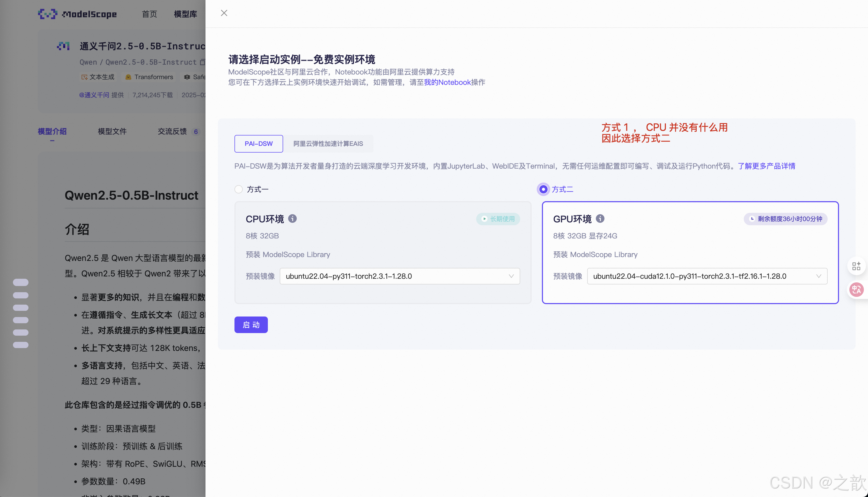Screen dimensions: 868x497
Task: Open GPU环境 info tooltip icon
Action: [600, 219]
